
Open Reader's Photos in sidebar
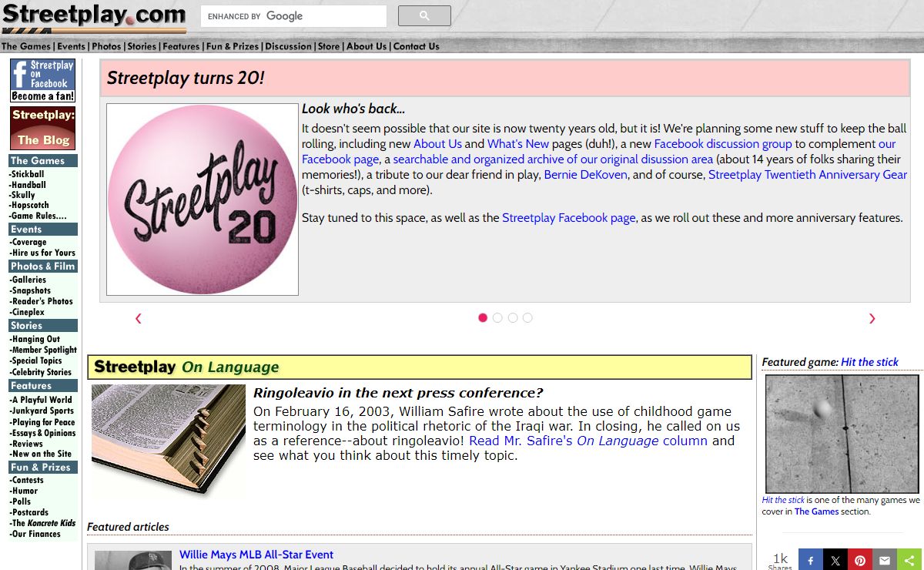(42, 301)
